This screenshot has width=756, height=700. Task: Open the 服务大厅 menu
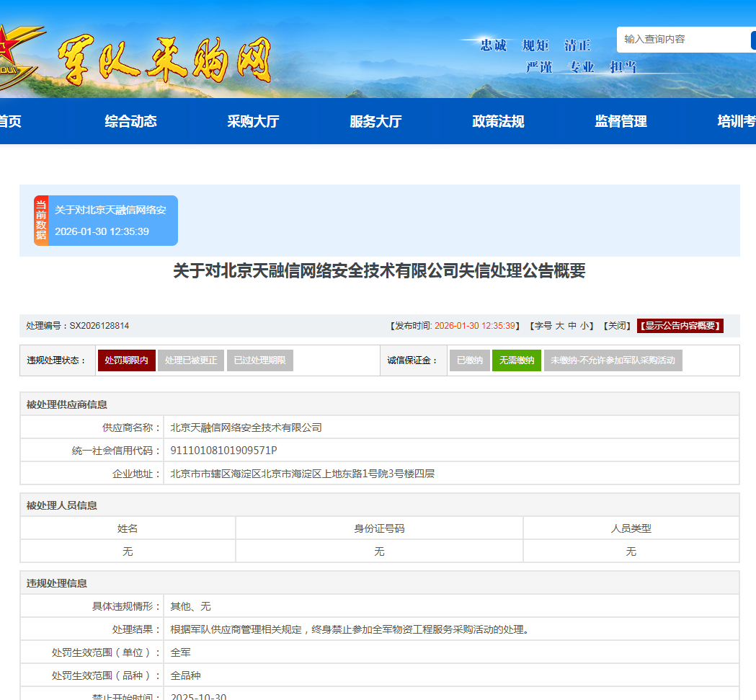point(374,122)
